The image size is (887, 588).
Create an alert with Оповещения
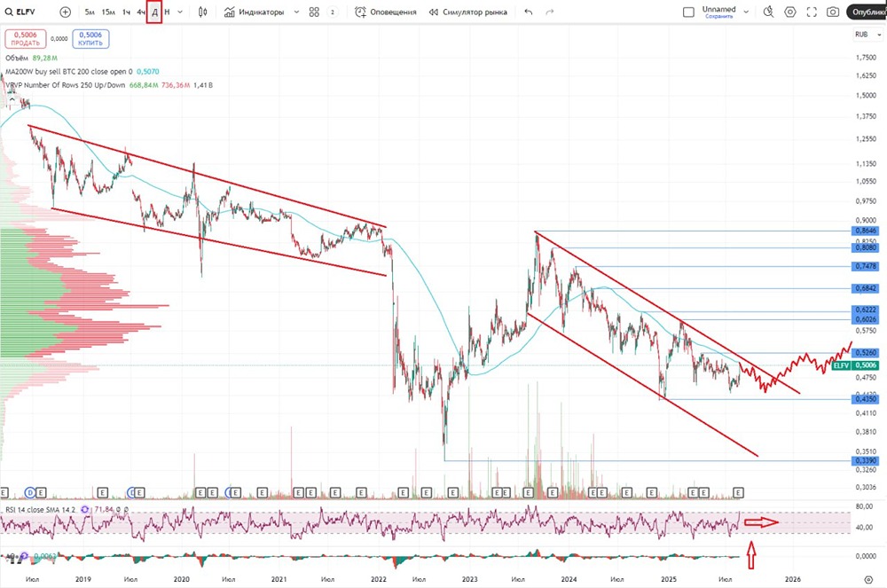(385, 12)
